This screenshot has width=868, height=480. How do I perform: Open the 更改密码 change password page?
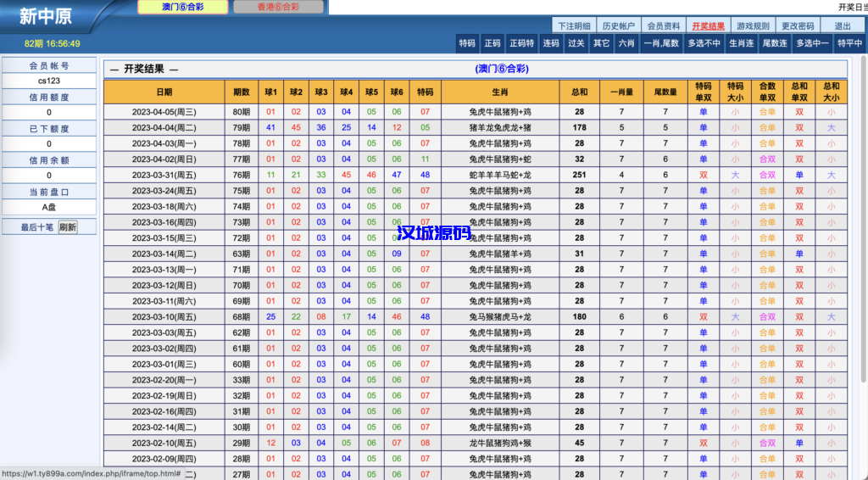click(798, 25)
